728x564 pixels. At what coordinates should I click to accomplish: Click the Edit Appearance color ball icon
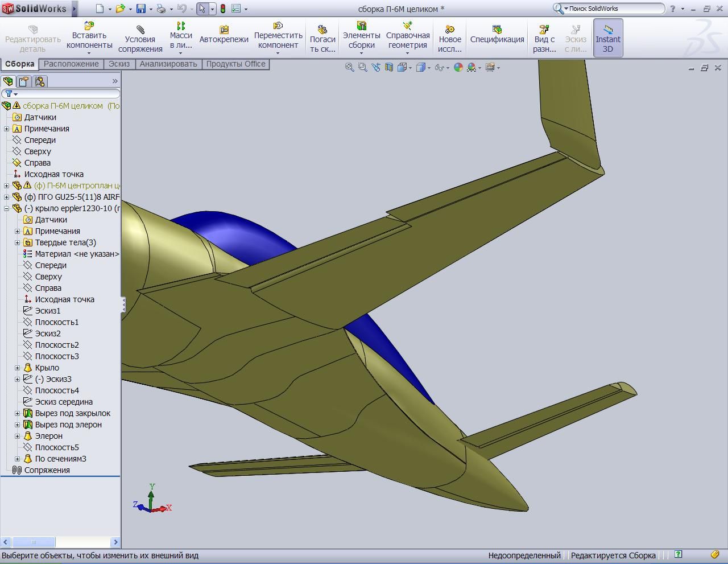click(458, 67)
